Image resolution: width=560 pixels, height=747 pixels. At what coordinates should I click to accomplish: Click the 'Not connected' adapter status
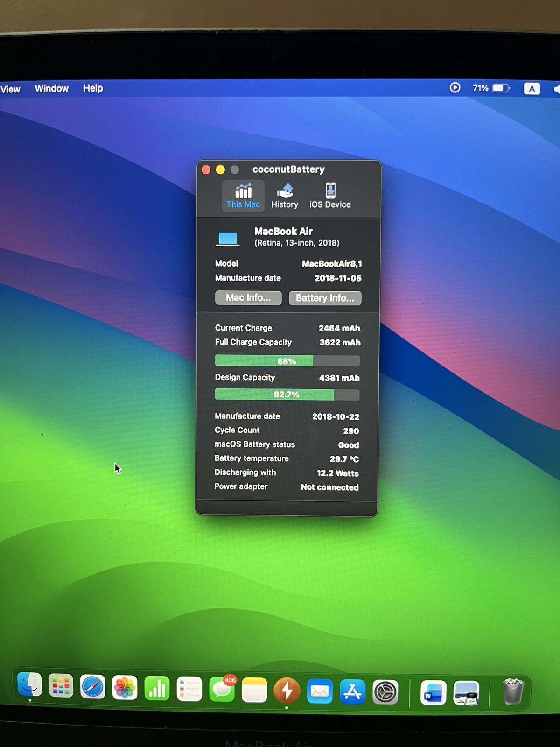pyautogui.click(x=330, y=487)
